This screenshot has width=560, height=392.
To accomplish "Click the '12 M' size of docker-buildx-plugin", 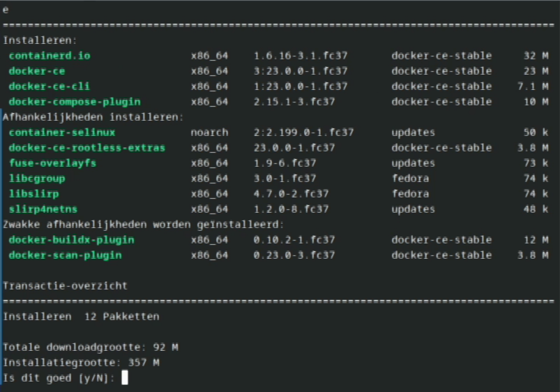I will pyautogui.click(x=536, y=240).
